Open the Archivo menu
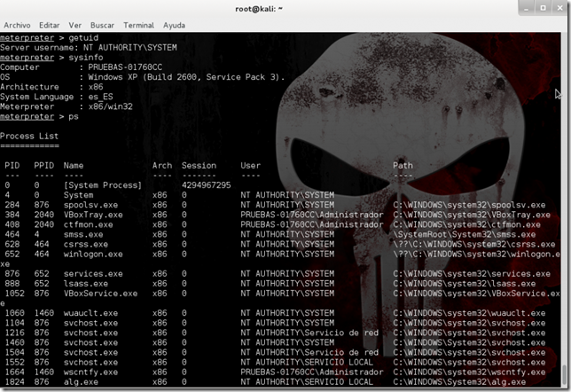Viewport: 571px width, 392px height. (x=17, y=25)
